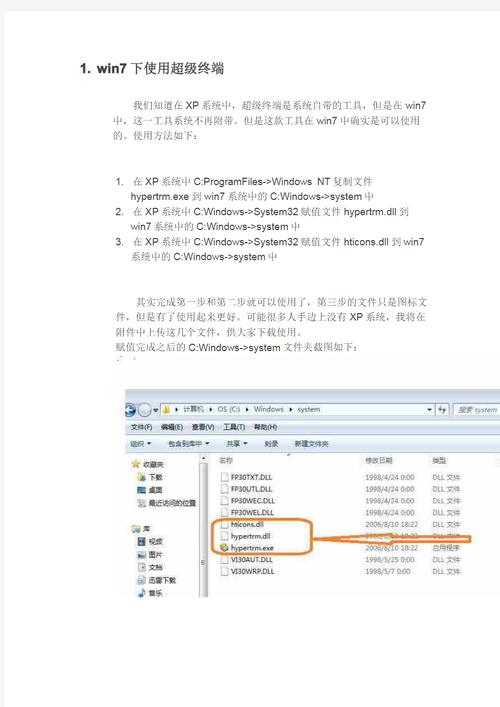The height and width of the screenshot is (707, 500).
Task: Open 桌面 in the navigation pane
Action: click(x=150, y=490)
